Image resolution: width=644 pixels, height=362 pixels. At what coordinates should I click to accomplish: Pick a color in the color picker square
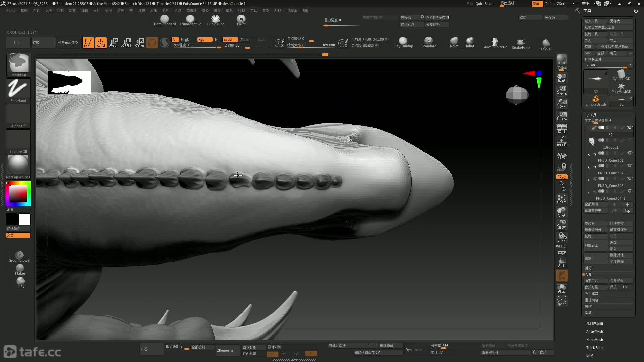coord(18,193)
